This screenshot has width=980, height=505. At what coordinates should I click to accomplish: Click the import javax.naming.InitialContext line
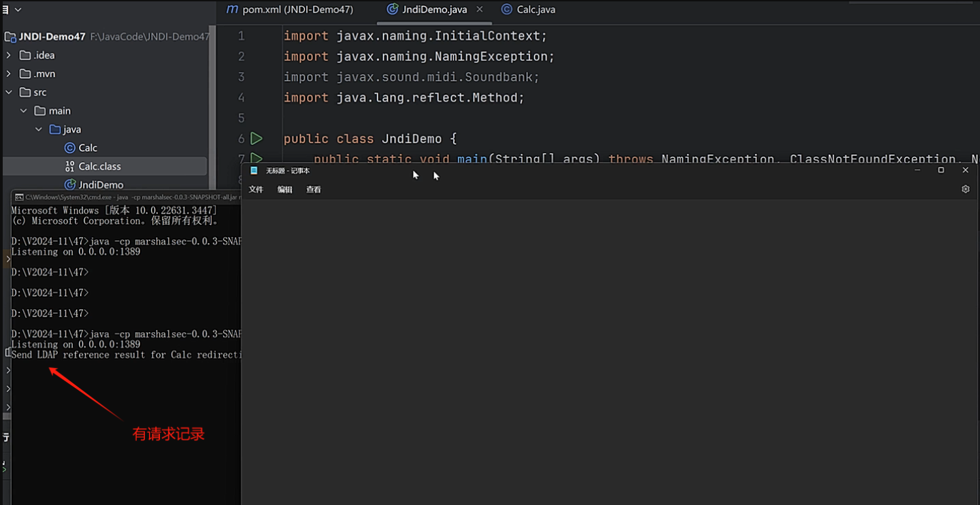coord(415,36)
